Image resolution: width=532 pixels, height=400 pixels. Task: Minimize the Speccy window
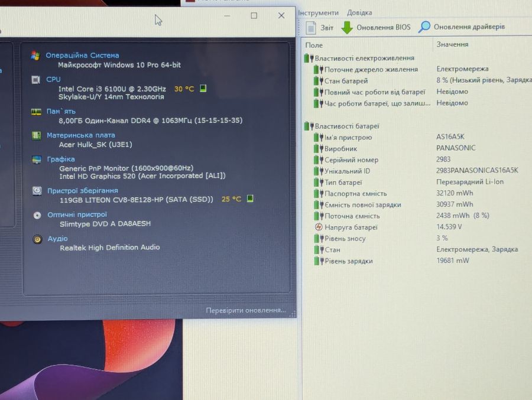[227, 15]
